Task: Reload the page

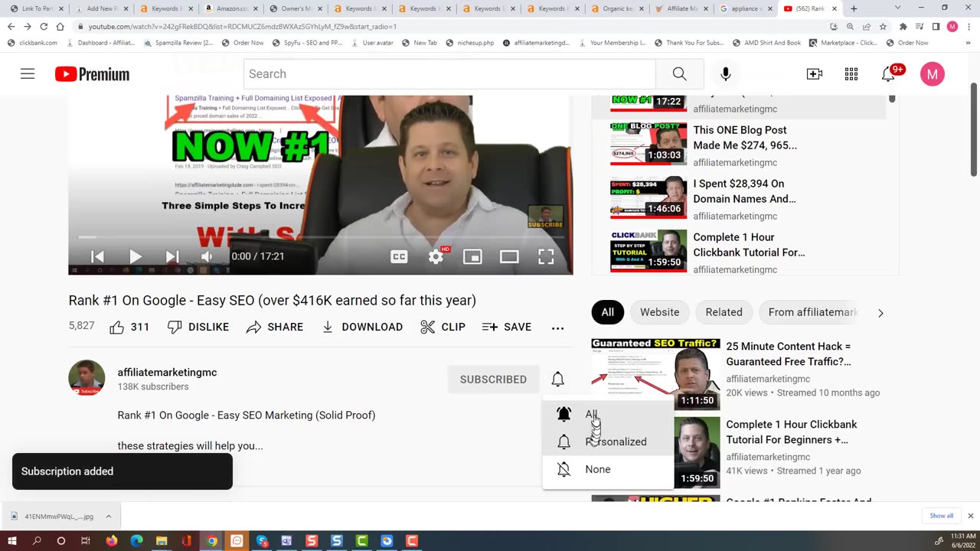Action: [x=43, y=26]
